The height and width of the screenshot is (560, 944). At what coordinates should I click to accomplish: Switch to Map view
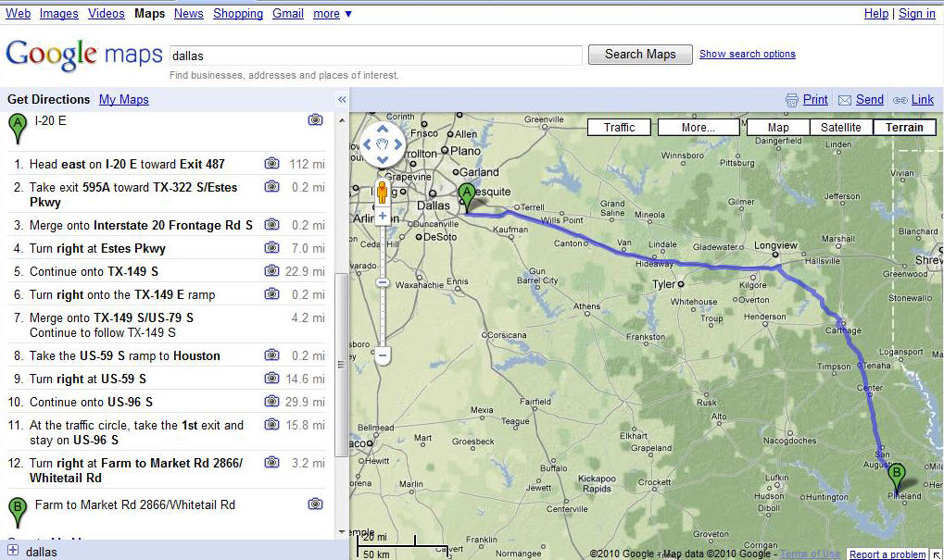[x=778, y=128]
